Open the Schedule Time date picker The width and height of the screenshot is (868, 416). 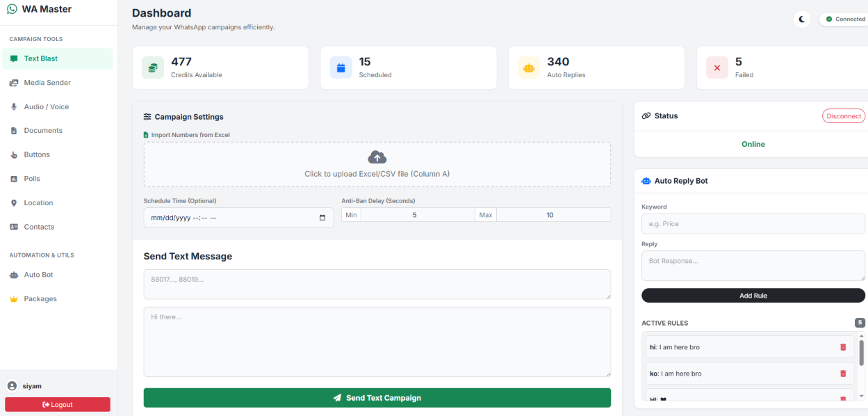[322, 217]
